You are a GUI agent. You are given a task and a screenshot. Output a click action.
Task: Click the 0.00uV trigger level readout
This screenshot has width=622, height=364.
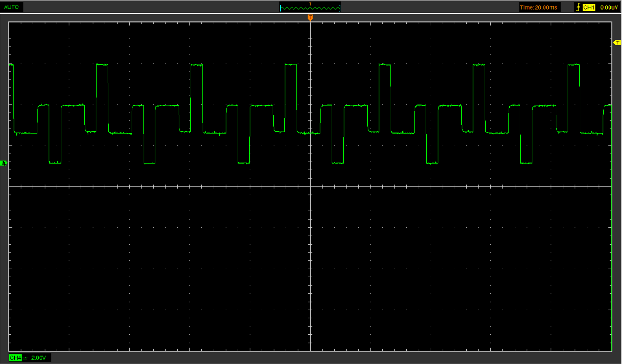609,7
